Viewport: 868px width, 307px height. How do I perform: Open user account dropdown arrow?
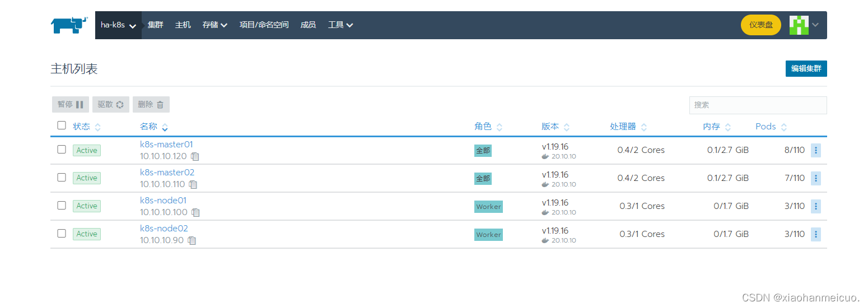(815, 25)
